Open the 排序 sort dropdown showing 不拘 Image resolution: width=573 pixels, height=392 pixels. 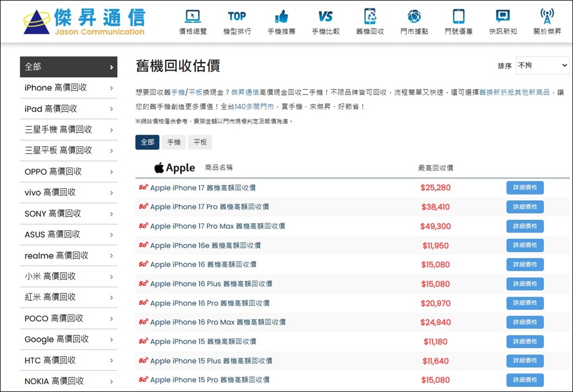coord(542,65)
